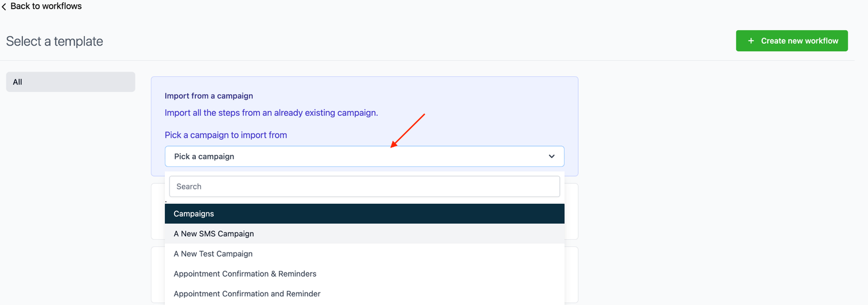Click the red arrow annotation

tap(407, 131)
